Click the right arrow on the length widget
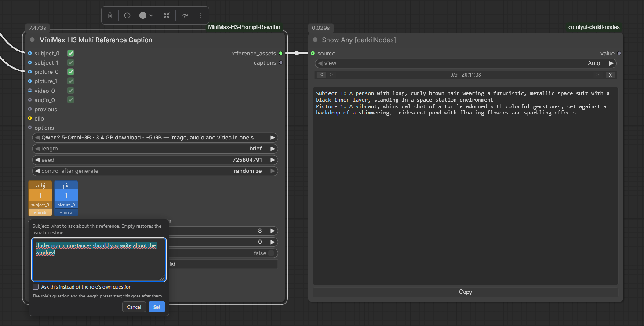644x326 pixels. (x=273, y=149)
